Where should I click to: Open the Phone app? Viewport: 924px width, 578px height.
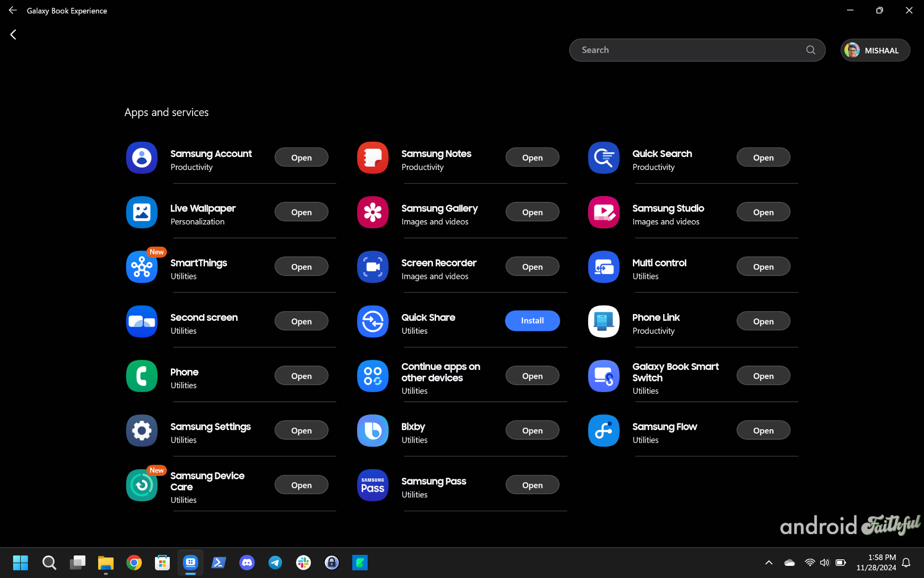pos(301,376)
